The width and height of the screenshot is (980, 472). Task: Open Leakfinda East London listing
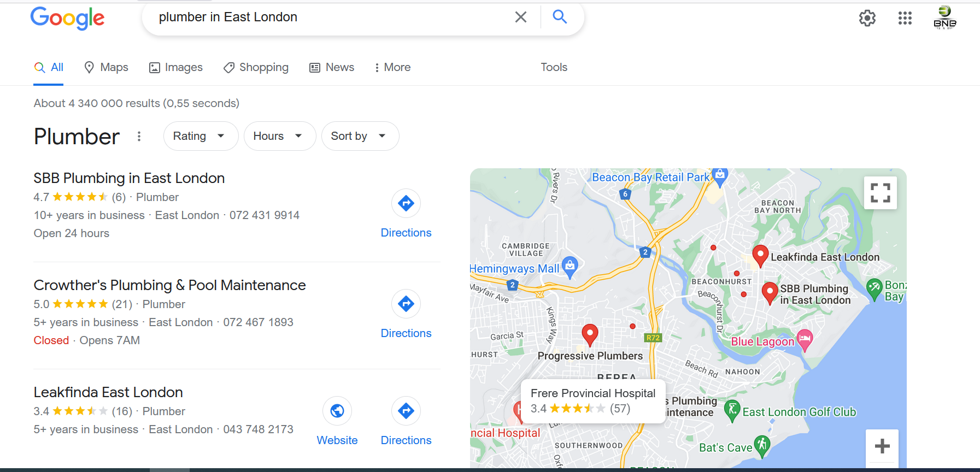pos(108,392)
